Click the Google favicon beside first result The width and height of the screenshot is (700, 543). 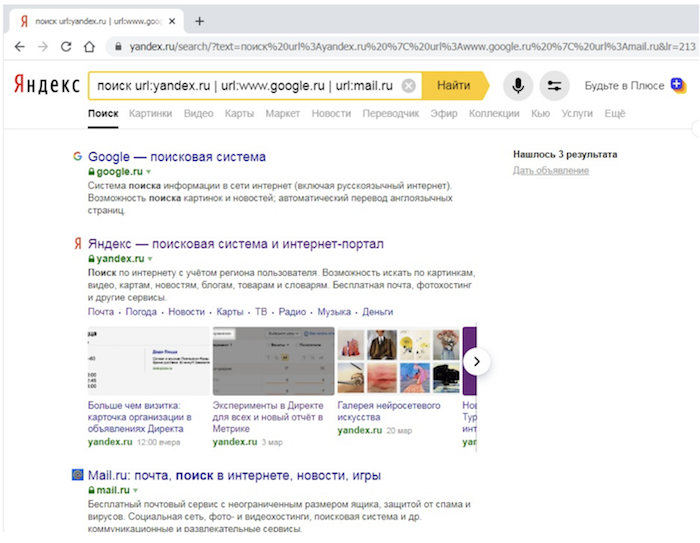tap(78, 156)
